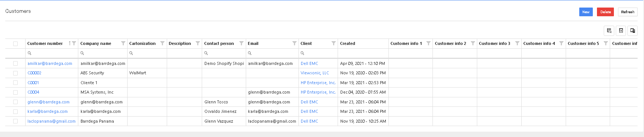Viewport: 644px width, 137px height.
Task: Click search magnifier in Customer number filter
Action: [29, 53]
